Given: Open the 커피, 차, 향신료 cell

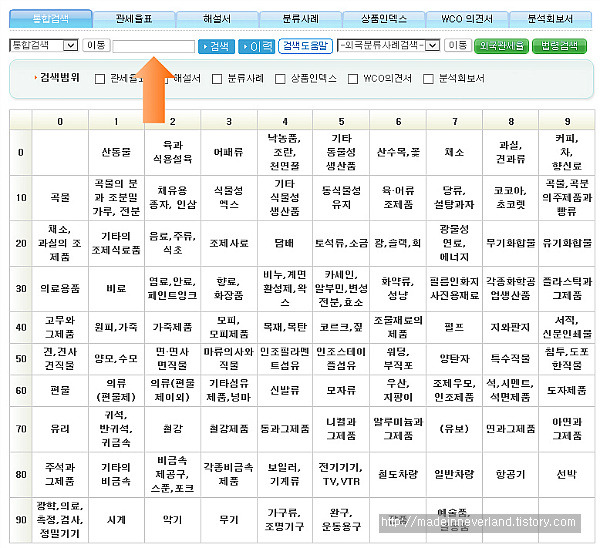Looking at the screenshot, I should (x=567, y=152).
